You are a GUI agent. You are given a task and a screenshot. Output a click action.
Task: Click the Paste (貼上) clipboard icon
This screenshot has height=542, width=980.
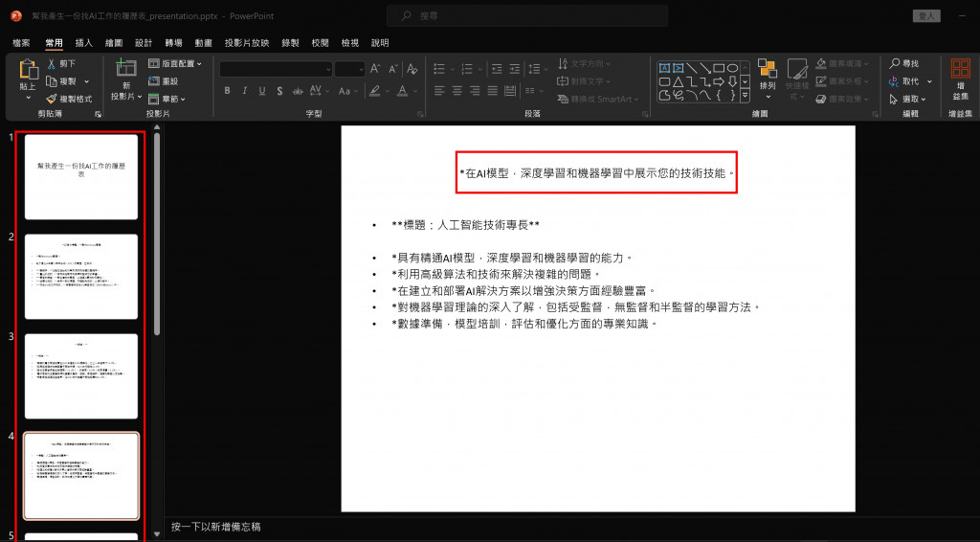28,69
